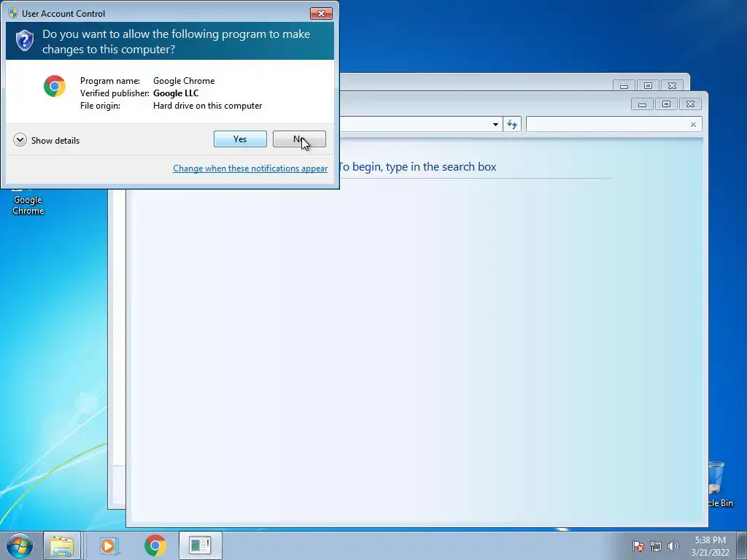Click the UAC title bar shield icon

13,13
